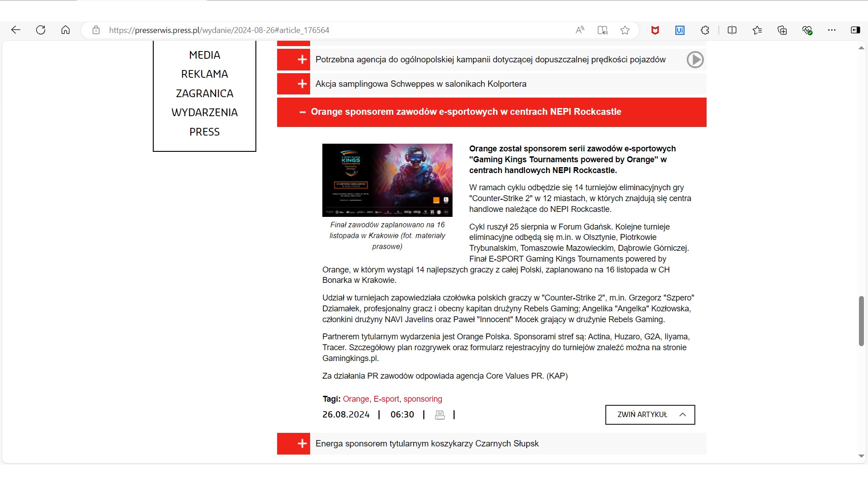The width and height of the screenshot is (868, 488).
Task: Open the WYDARZENIA section
Action: pos(204,113)
